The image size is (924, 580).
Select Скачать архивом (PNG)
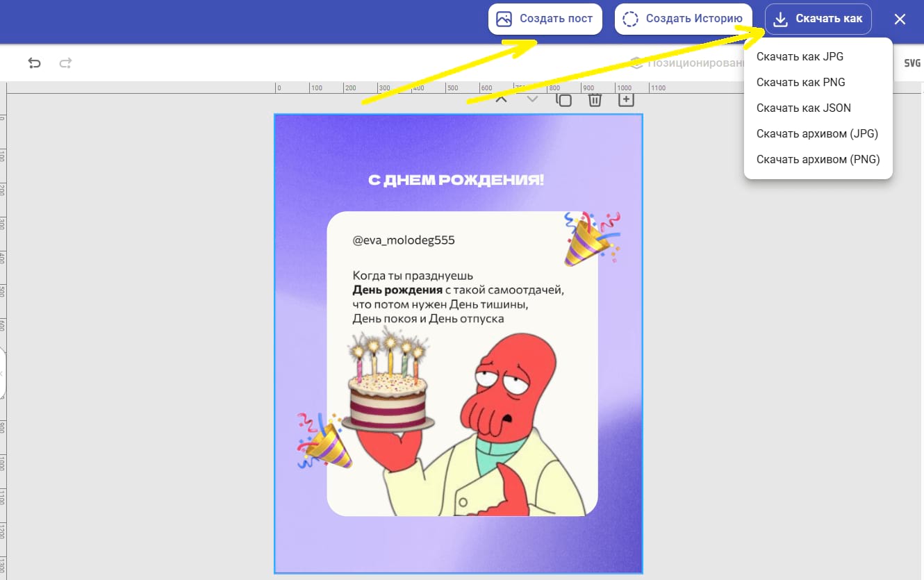click(818, 159)
